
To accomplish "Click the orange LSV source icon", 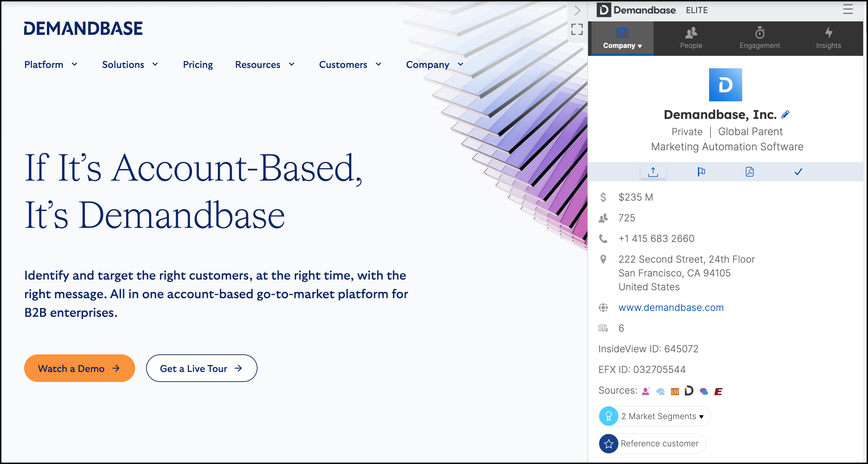I will point(675,392).
